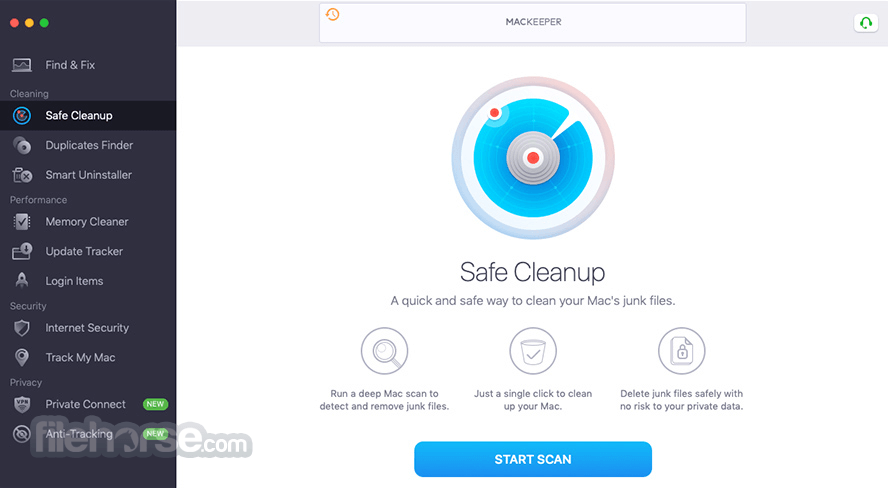Open Duplicates Finder tool

coord(89,145)
